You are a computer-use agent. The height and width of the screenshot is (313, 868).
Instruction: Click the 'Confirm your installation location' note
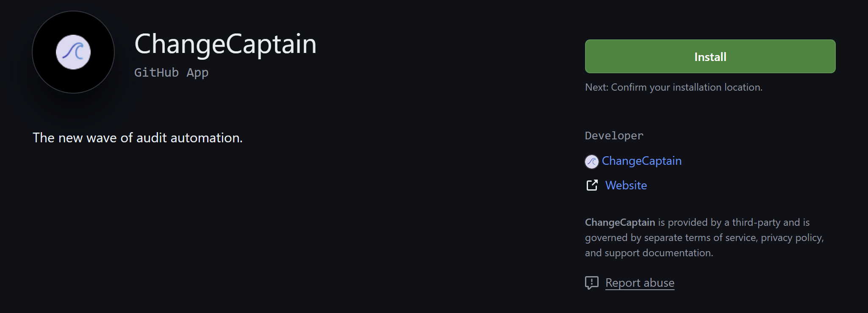click(x=674, y=87)
